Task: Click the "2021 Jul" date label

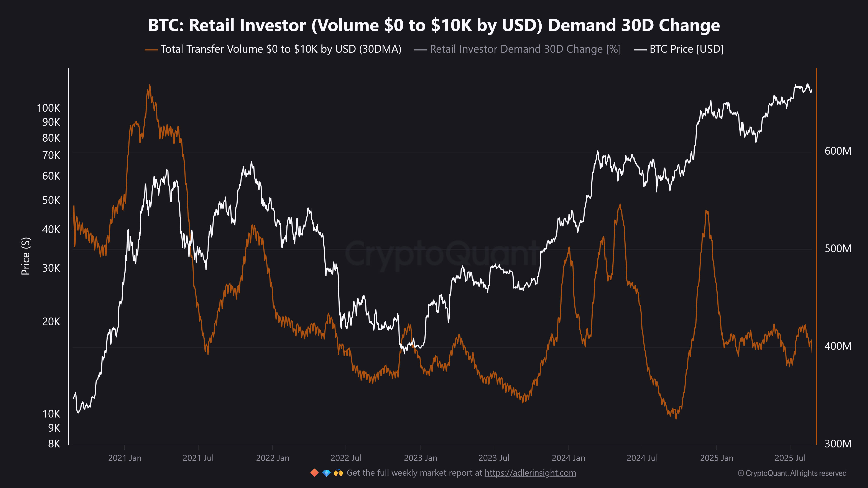Action: [198, 458]
